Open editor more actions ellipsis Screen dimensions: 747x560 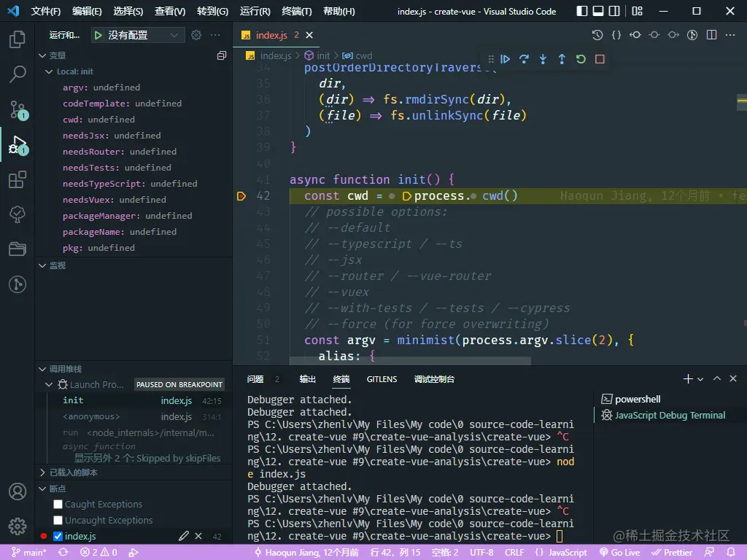tap(730, 35)
